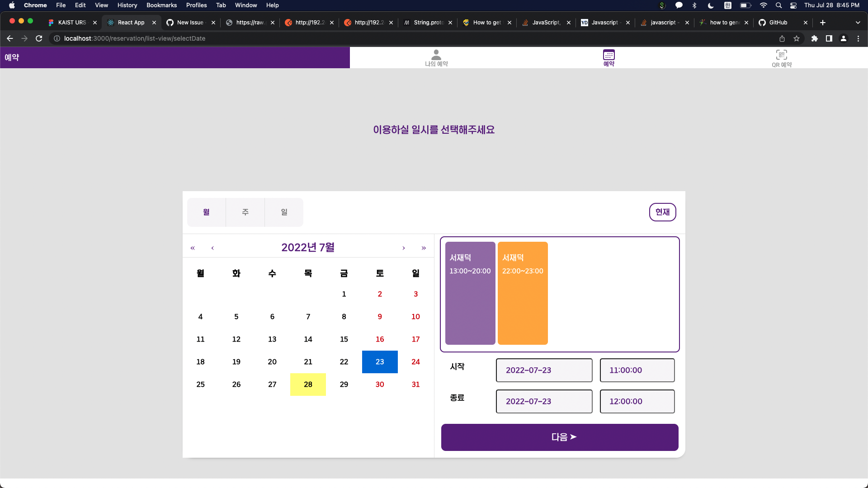Switch calendar to 월 (month) view
868x488 pixels.
(207, 212)
